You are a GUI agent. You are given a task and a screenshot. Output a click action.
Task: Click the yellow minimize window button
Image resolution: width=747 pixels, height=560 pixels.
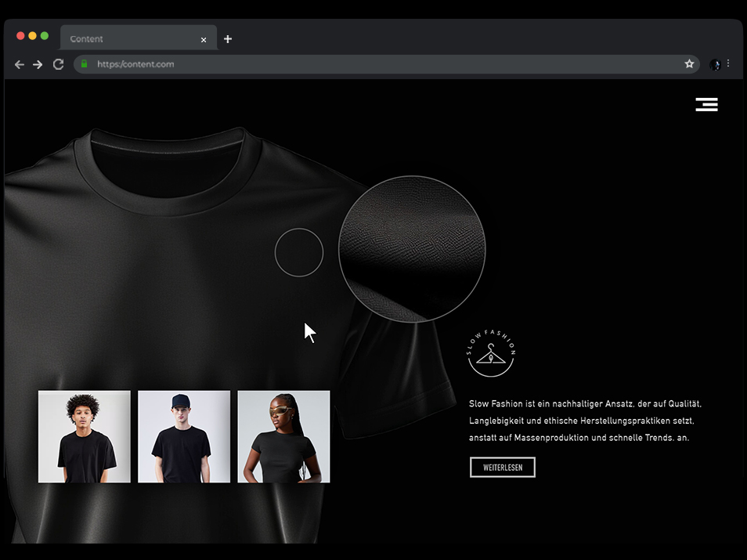pyautogui.click(x=32, y=36)
